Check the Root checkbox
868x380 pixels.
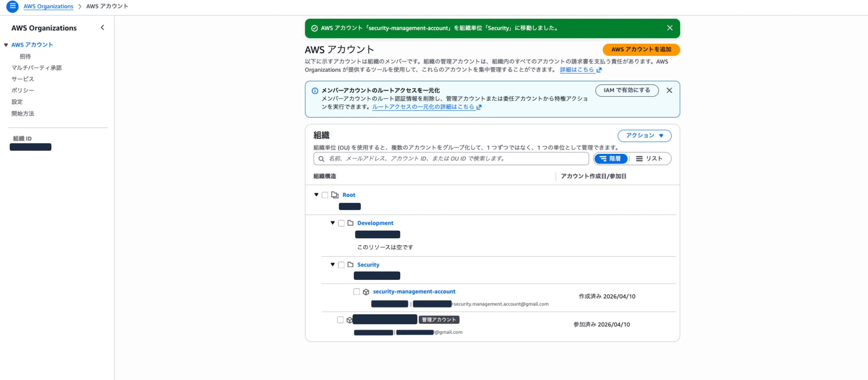[325, 195]
